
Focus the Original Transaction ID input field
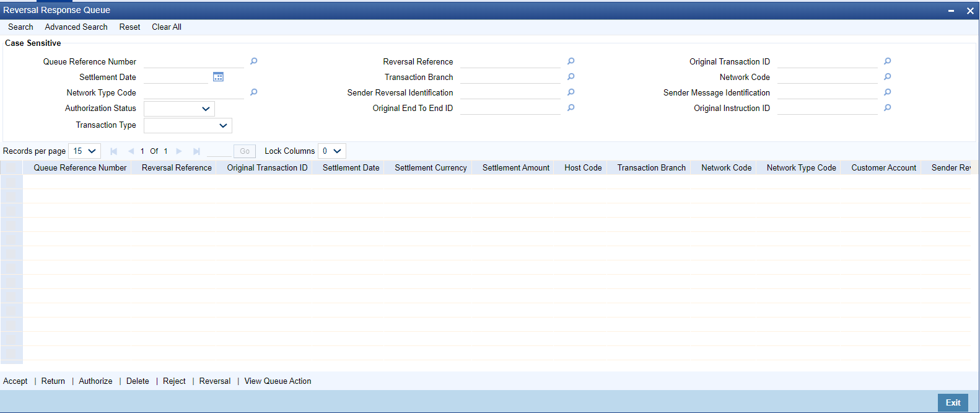coord(828,61)
